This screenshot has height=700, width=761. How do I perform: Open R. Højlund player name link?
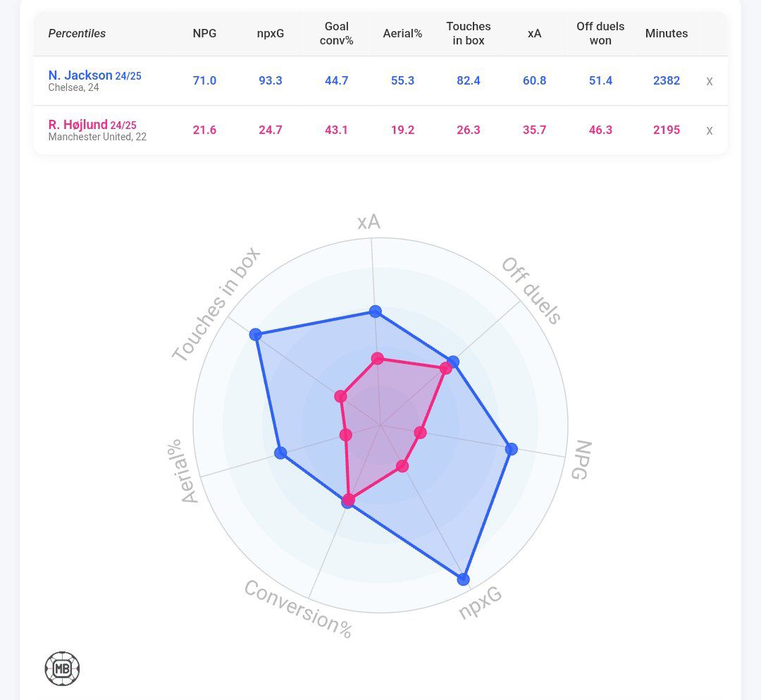point(78,125)
